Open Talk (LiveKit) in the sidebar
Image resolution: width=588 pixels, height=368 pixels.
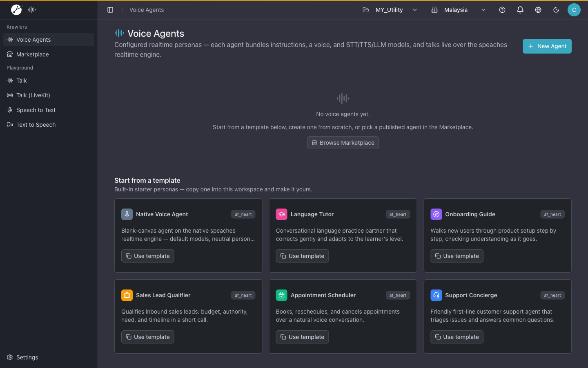coord(49,95)
